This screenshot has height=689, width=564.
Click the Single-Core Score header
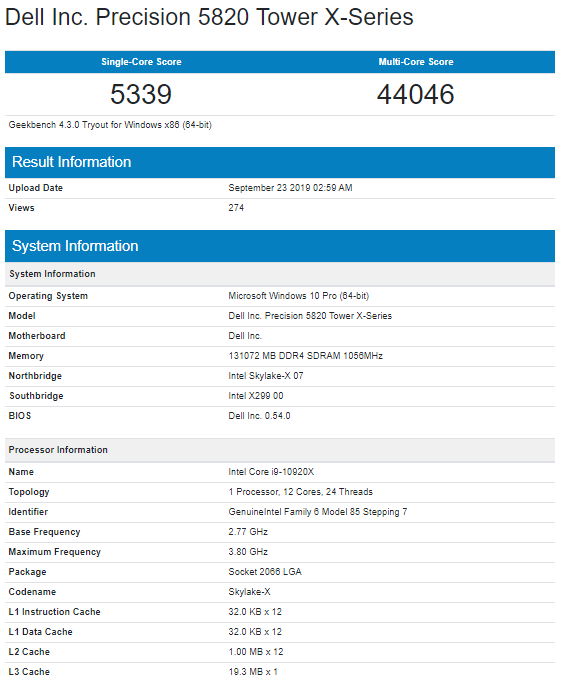click(x=141, y=62)
